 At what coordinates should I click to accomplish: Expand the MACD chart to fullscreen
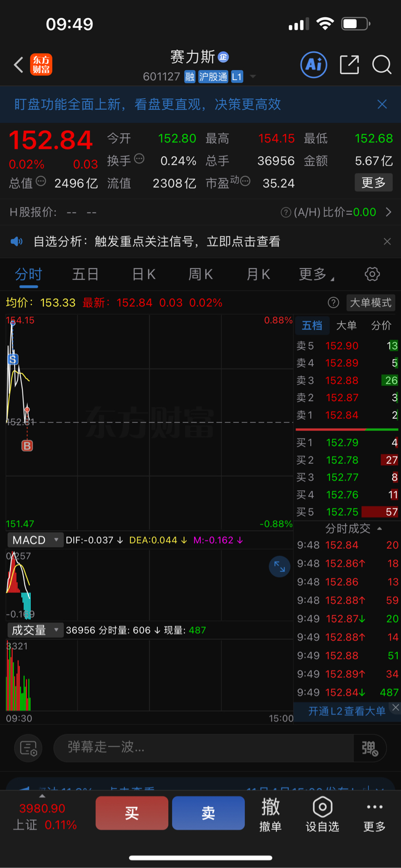point(279,566)
